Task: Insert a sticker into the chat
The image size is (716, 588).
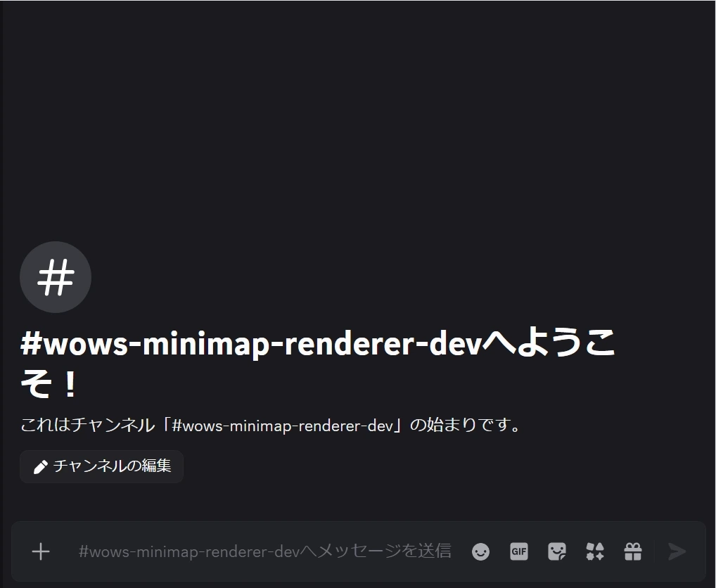Action: coord(557,551)
